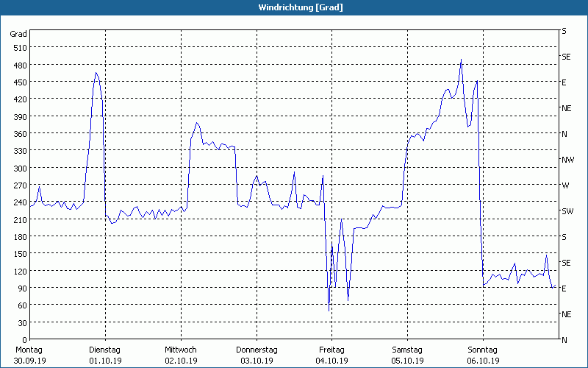Screen dimensions: 588x368
Task: Click the SW compass label
Action: [x=567, y=211]
